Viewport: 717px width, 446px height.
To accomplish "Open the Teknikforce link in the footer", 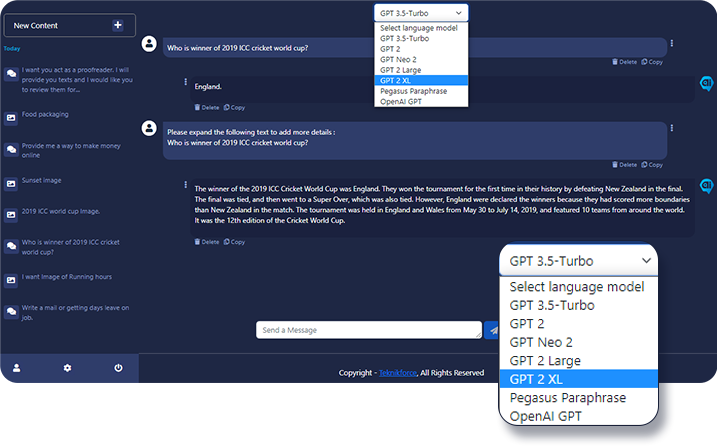I will 397,373.
